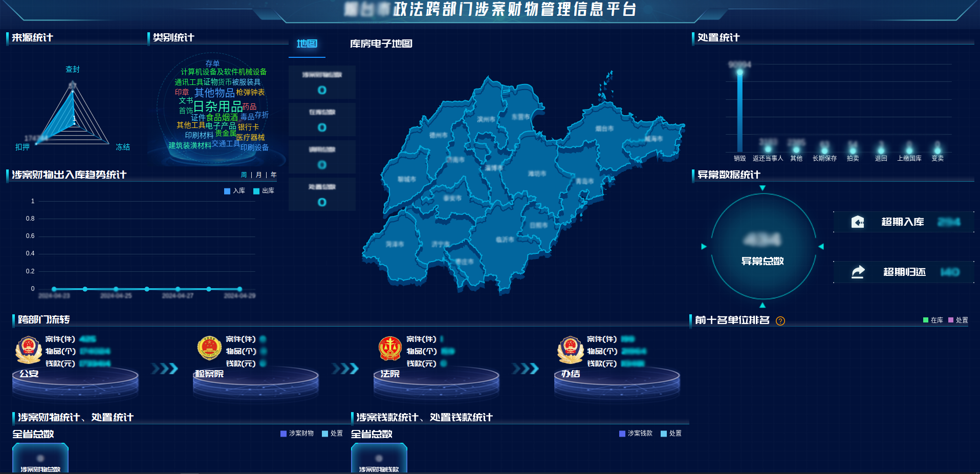Switch trend chart to 年 view

tap(274, 175)
